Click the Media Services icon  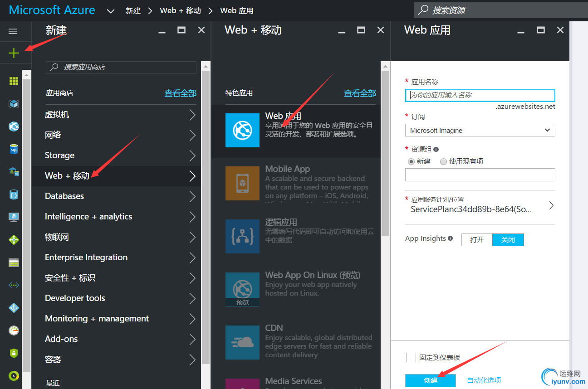[242, 384]
